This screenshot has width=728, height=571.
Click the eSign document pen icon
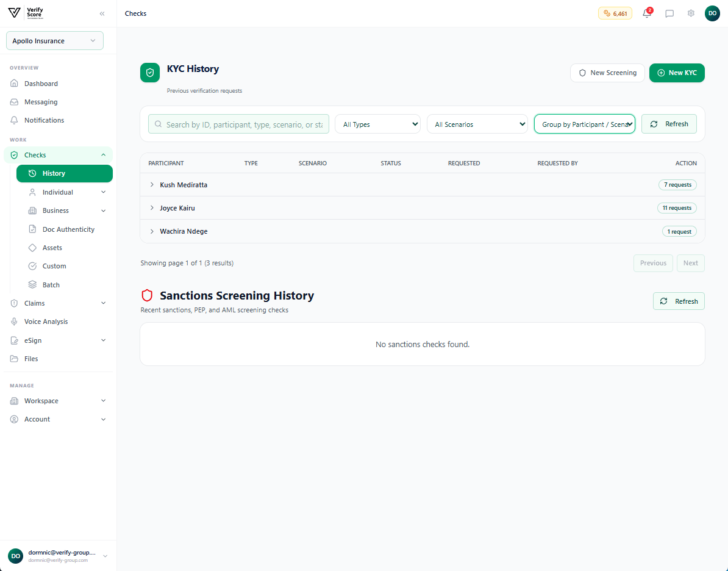tap(15, 340)
